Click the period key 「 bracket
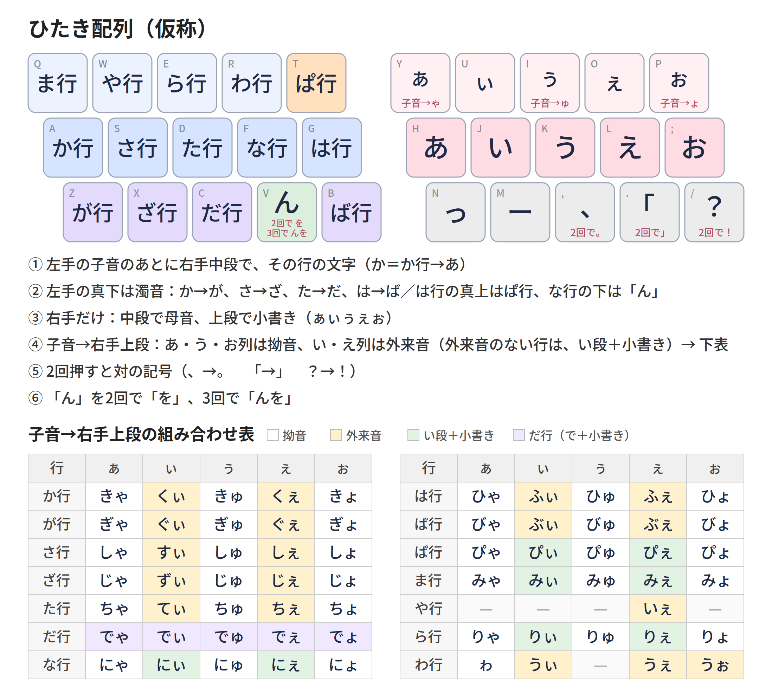The height and width of the screenshot is (700, 772). click(650, 212)
